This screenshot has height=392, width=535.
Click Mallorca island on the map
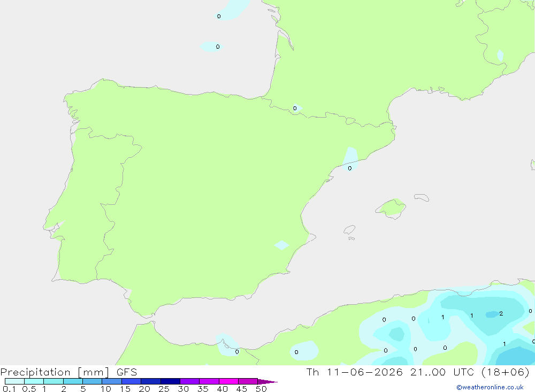pos(391,209)
